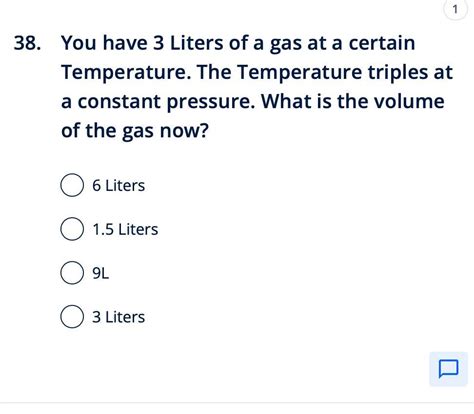Click the '9L' answer label text
Viewport: 474px width, 414px height.
tap(100, 273)
